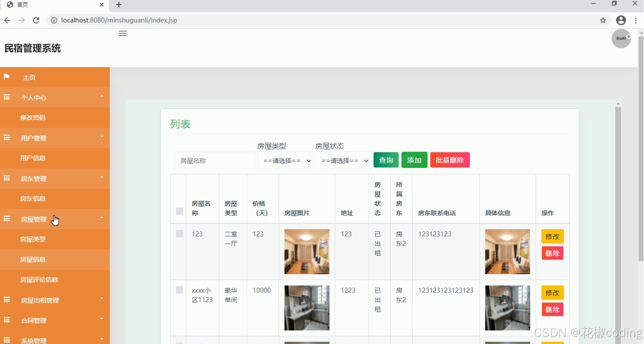Click the grid icon beside 个人中心

(6, 97)
